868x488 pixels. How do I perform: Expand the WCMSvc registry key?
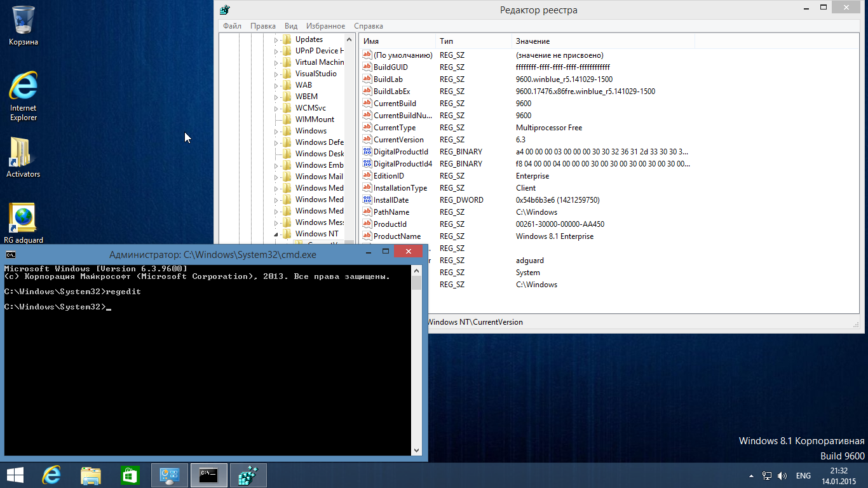(x=276, y=109)
